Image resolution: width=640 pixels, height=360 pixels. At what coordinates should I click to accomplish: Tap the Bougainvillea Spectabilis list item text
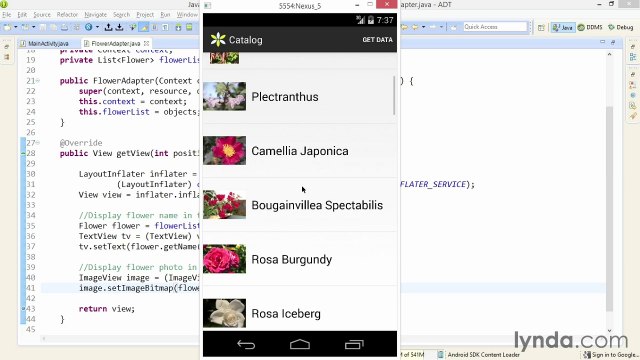[317, 205]
